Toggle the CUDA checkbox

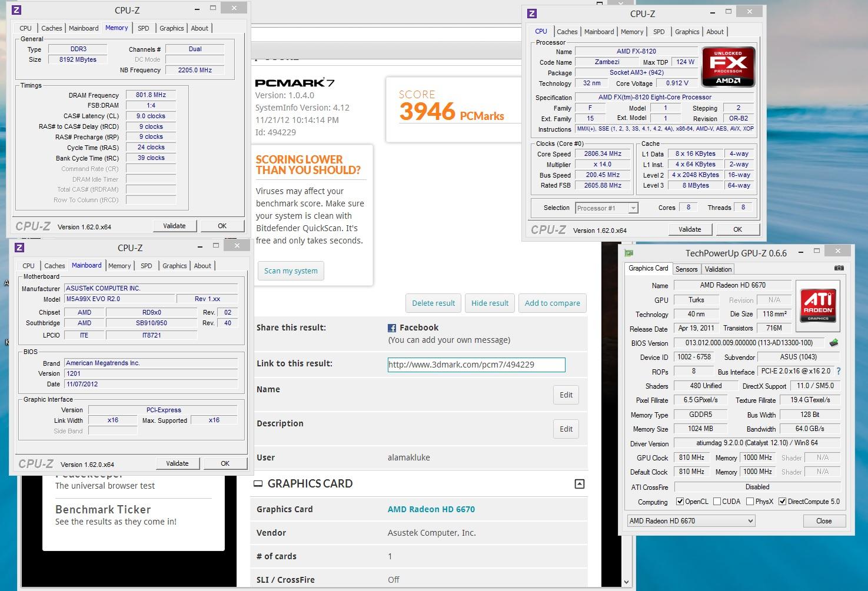pyautogui.click(x=717, y=502)
